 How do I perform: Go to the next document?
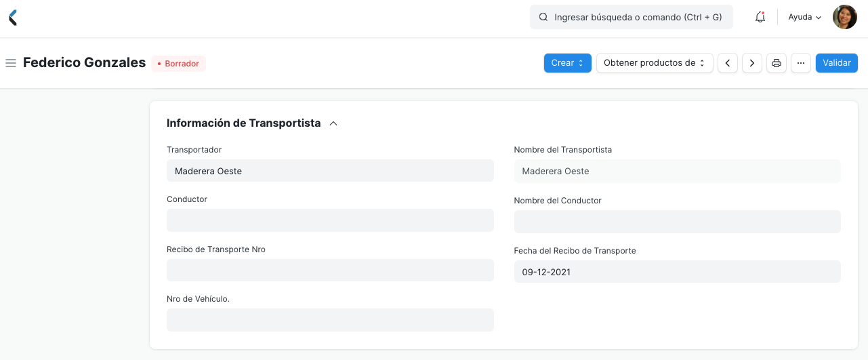point(752,63)
